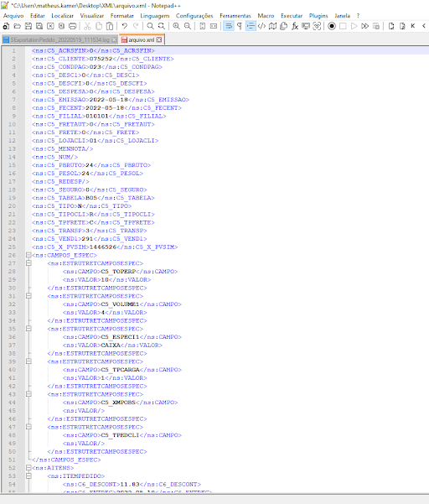Open the Arquivo menu

click(x=13, y=16)
